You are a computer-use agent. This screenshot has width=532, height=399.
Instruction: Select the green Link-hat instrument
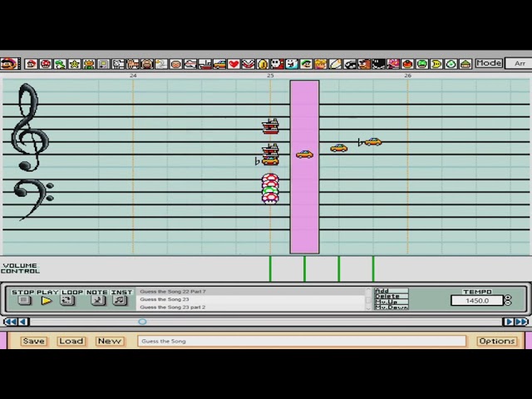(465, 64)
